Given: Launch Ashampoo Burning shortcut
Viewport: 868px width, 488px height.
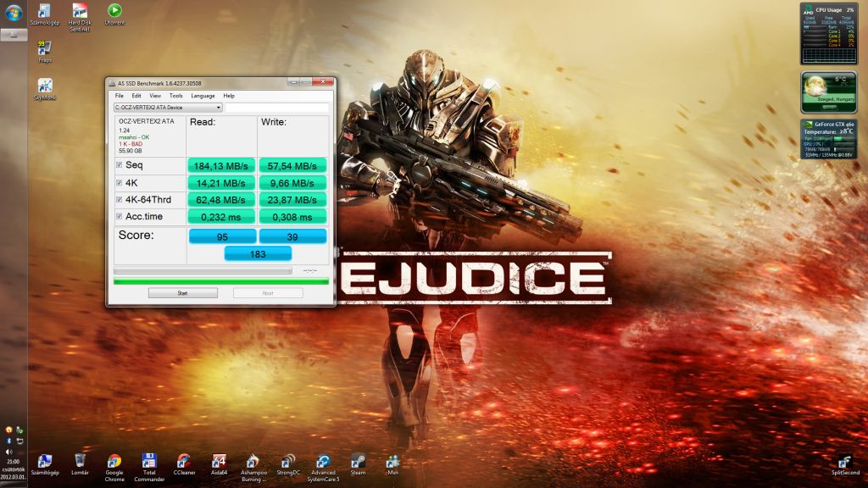Looking at the screenshot, I should tap(253, 468).
